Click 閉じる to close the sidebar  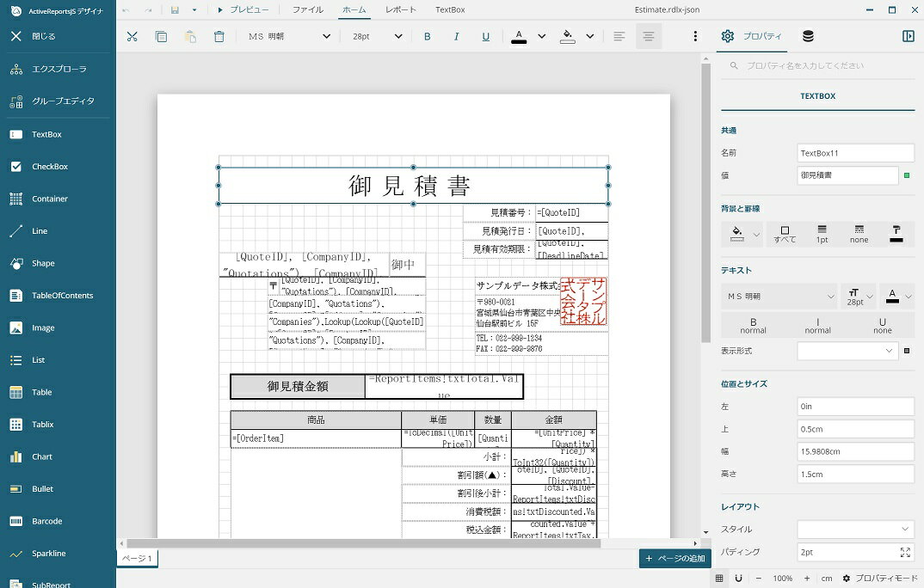click(58, 36)
